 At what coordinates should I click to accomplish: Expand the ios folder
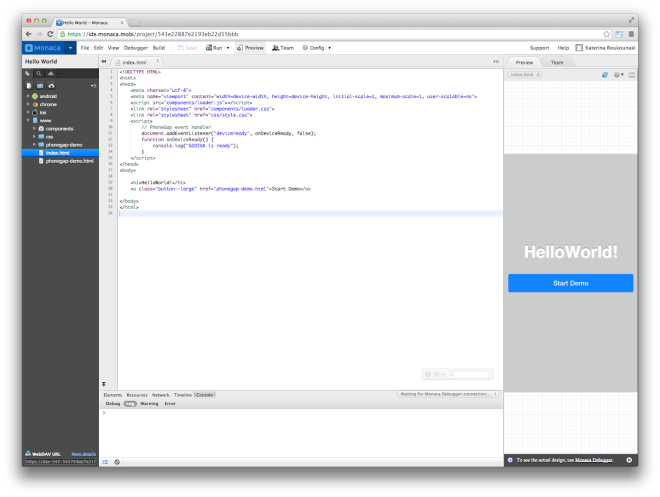pyautogui.click(x=28, y=112)
